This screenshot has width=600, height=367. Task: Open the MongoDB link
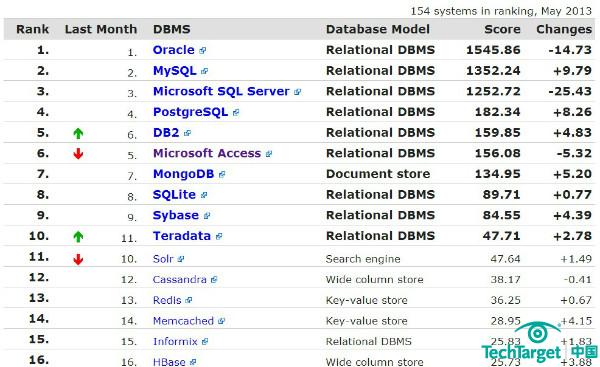[x=183, y=174]
